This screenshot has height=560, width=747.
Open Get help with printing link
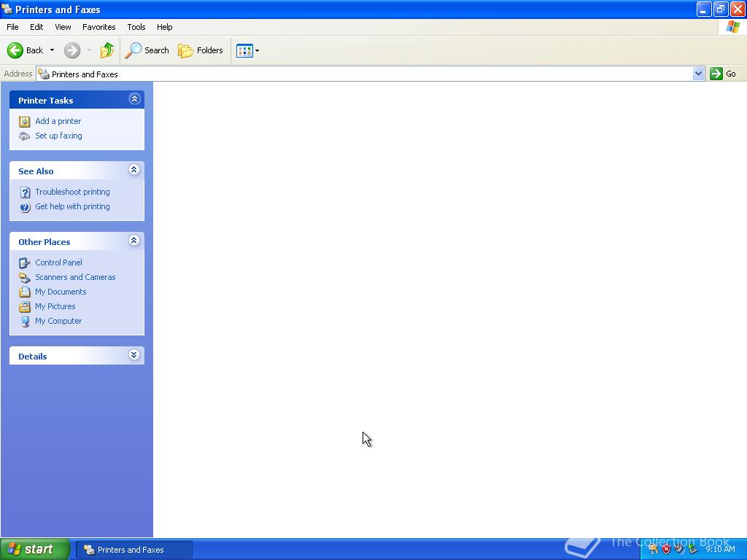click(72, 206)
